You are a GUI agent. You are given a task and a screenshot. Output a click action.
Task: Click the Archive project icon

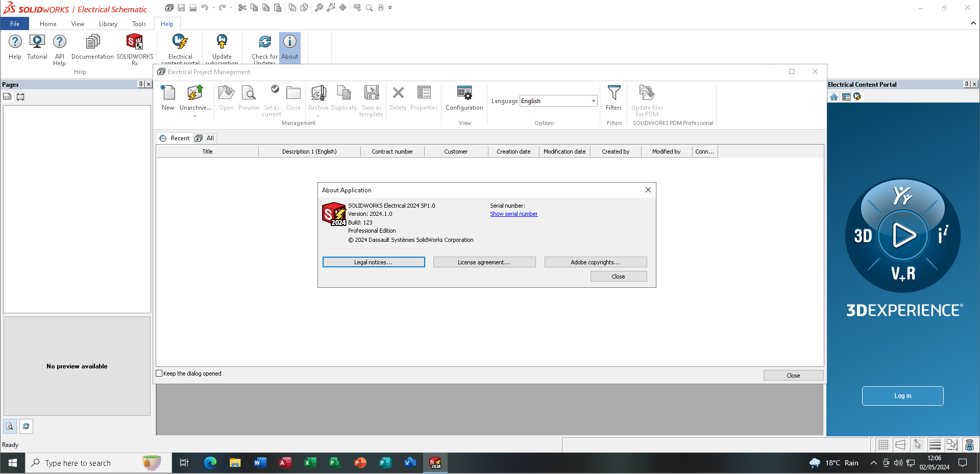[318, 93]
